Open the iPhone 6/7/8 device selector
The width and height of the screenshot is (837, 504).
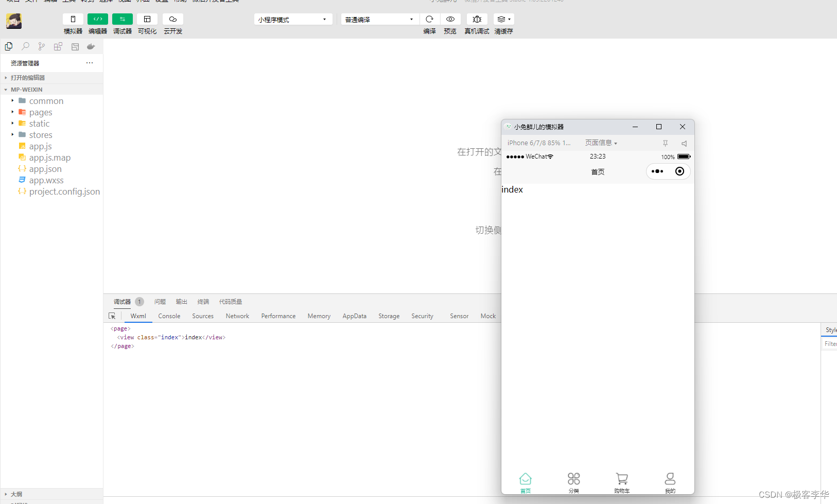tap(539, 143)
